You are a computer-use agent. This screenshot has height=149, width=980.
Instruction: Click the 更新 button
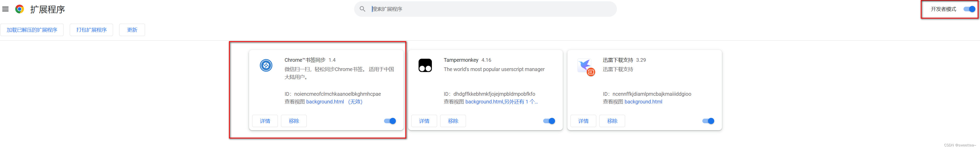tap(132, 30)
